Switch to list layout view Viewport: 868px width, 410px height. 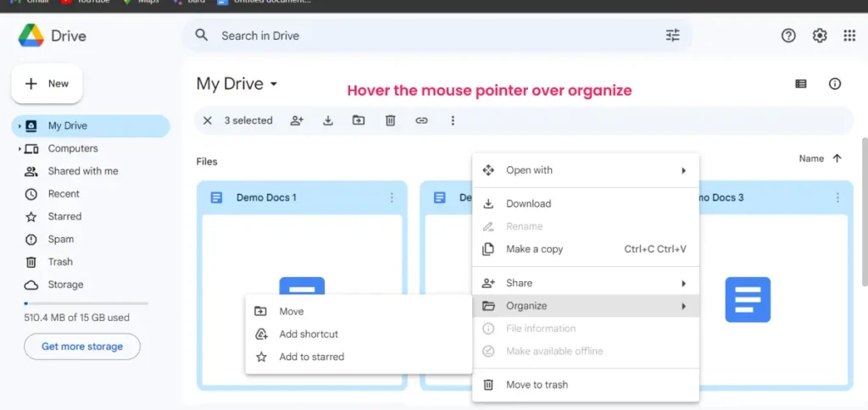click(801, 84)
